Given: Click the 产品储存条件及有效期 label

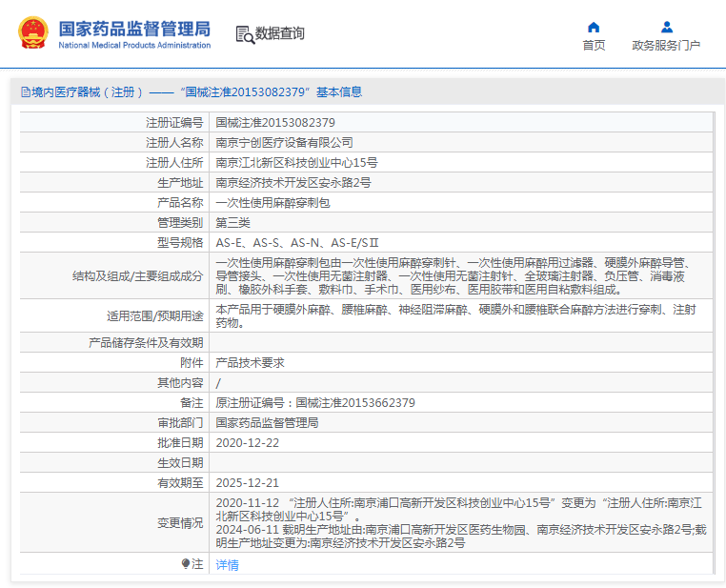Looking at the screenshot, I should [x=146, y=343].
